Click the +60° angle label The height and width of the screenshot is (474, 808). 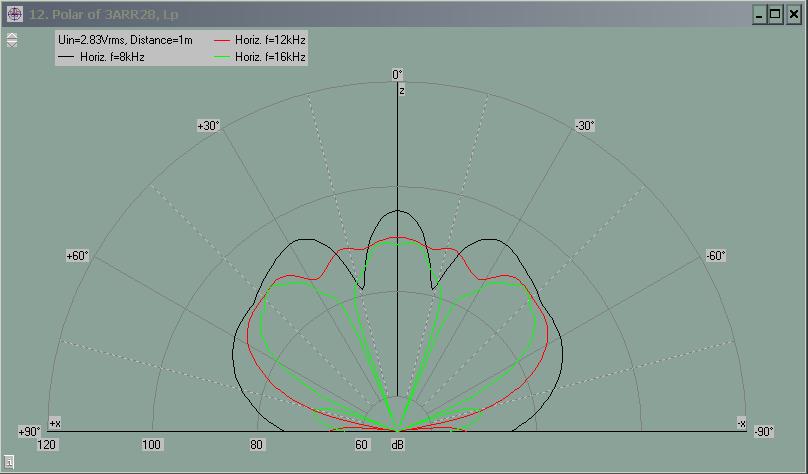click(x=77, y=256)
